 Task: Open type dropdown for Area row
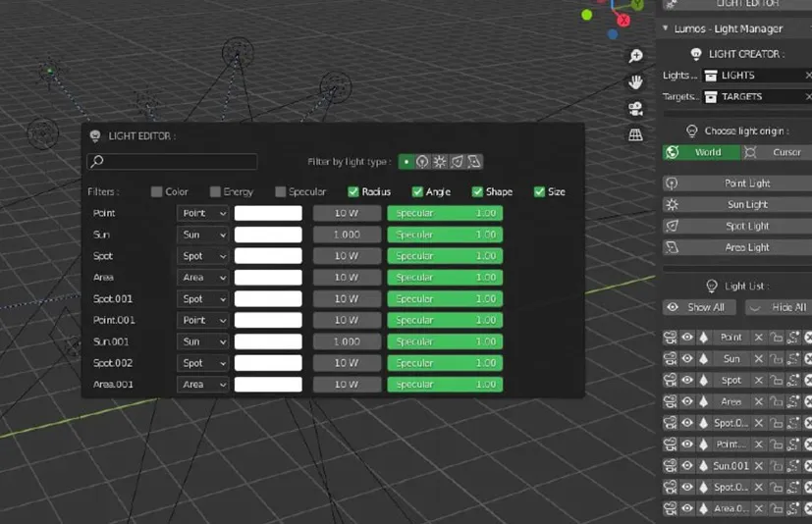[x=203, y=278]
